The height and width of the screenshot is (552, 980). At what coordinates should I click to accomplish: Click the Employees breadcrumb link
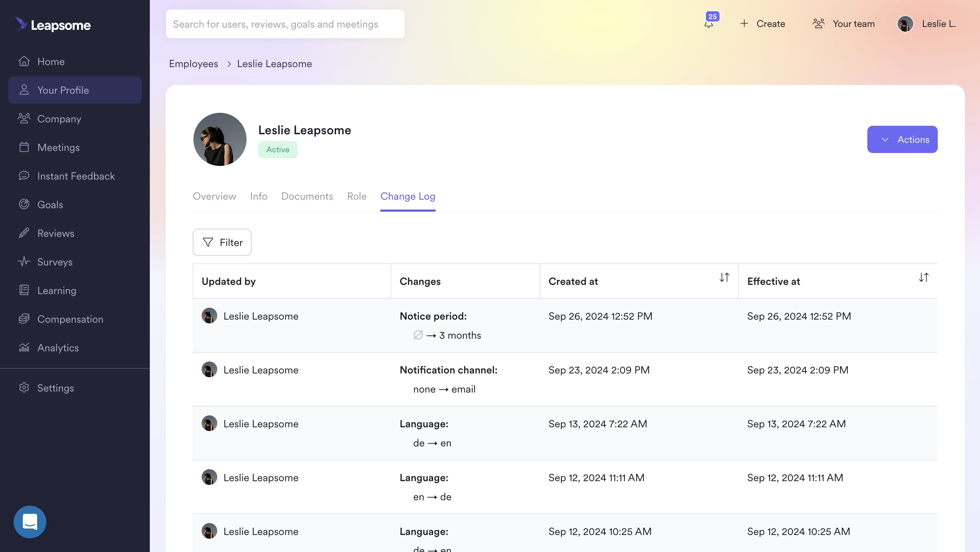point(193,64)
